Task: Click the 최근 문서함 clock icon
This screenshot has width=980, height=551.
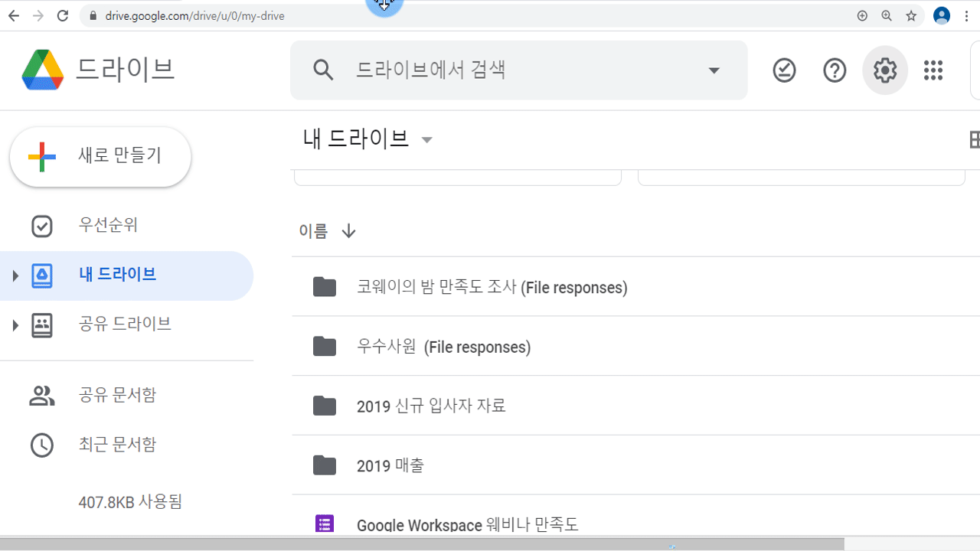Action: tap(42, 445)
